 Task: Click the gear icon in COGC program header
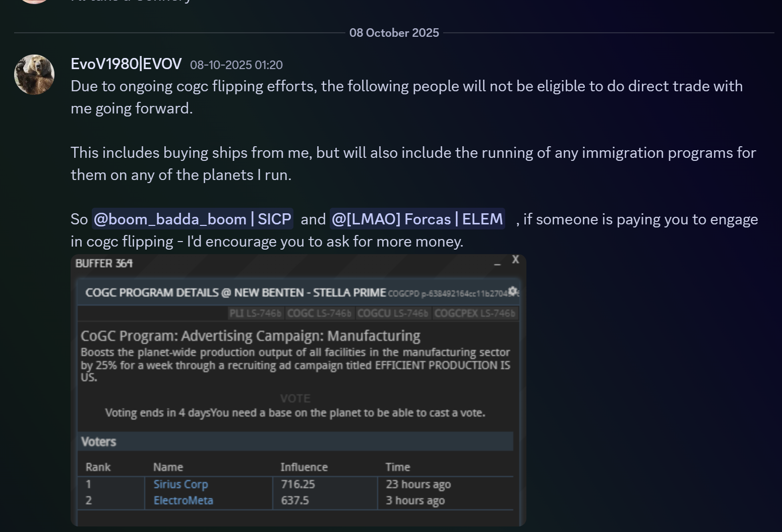pyautogui.click(x=512, y=291)
